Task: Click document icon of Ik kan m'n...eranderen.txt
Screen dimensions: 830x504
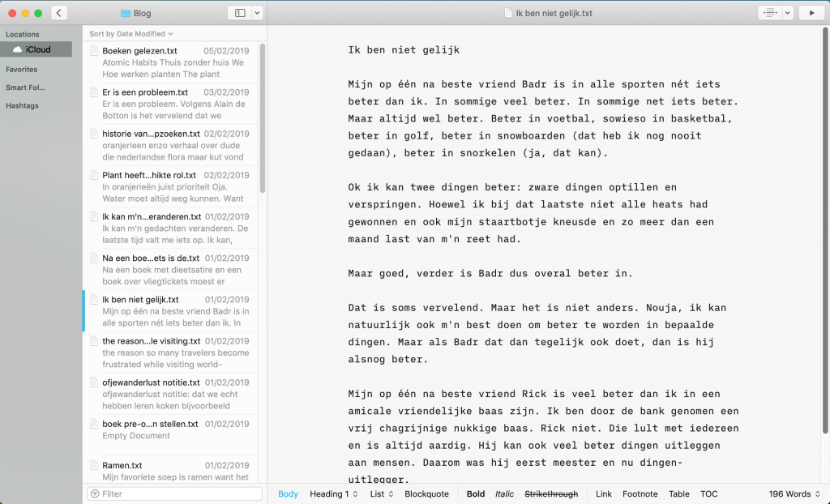Action: 94,216
